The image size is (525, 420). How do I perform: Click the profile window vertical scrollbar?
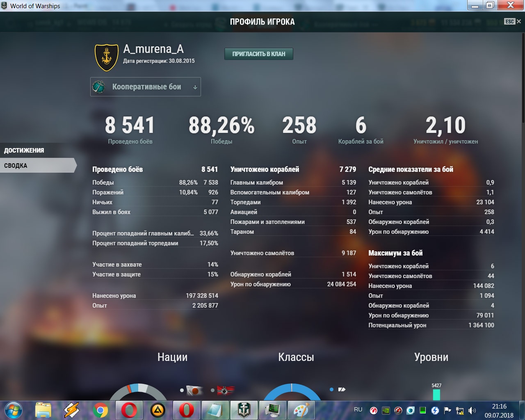click(x=523, y=78)
